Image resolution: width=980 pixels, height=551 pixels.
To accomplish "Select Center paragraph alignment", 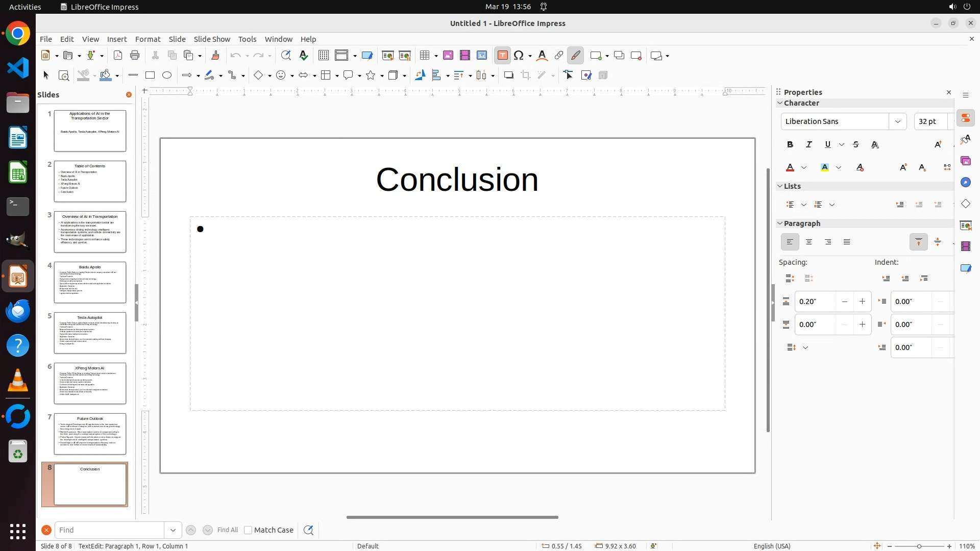I will click(809, 242).
